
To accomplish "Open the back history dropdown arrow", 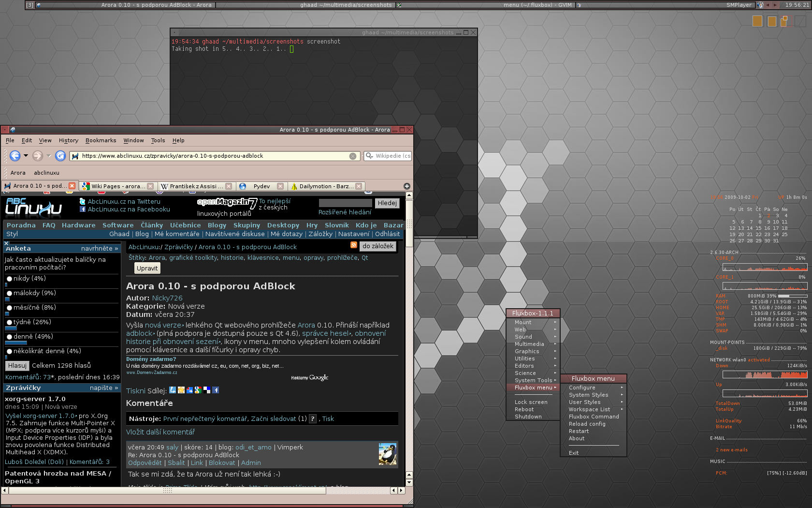I will (x=26, y=156).
